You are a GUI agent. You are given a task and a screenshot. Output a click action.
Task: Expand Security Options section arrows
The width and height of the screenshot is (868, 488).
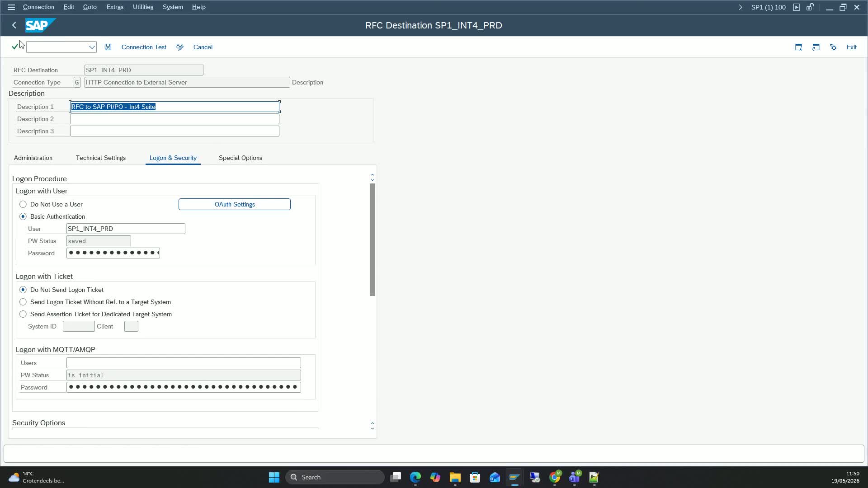(x=372, y=426)
